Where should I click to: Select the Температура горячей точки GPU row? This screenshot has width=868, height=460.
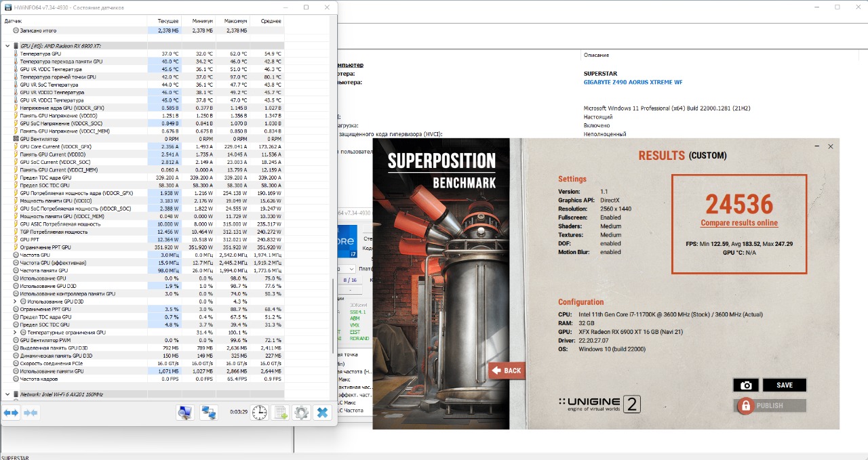[x=142, y=77]
